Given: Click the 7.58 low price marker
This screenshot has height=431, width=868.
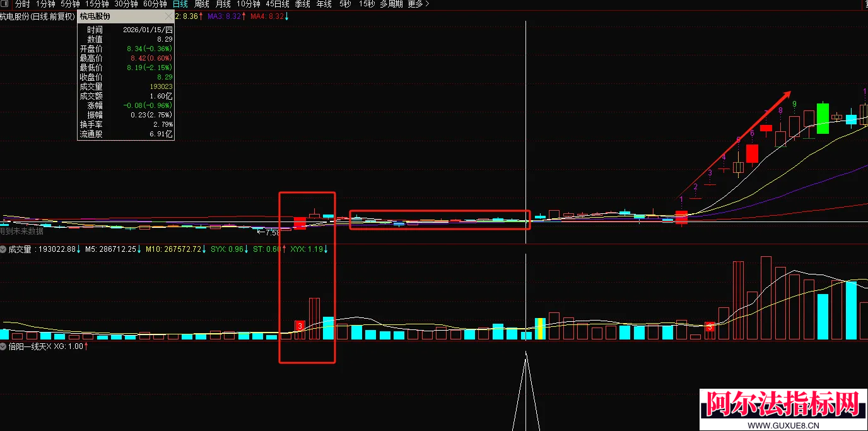Looking at the screenshot, I should [273, 232].
